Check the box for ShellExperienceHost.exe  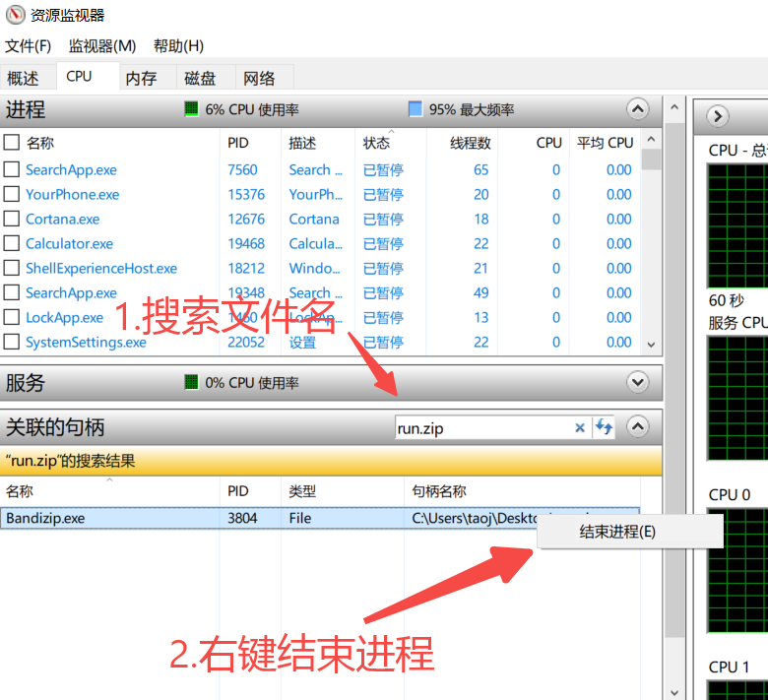point(11,268)
